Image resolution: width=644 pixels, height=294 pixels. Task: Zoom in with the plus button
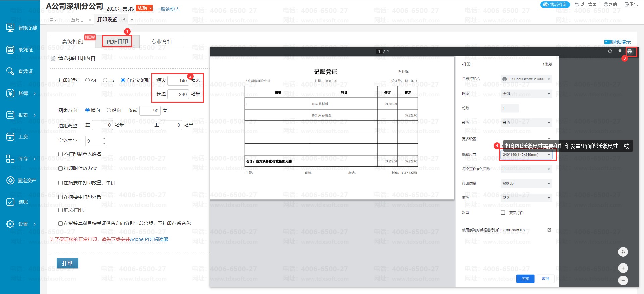[623, 268]
